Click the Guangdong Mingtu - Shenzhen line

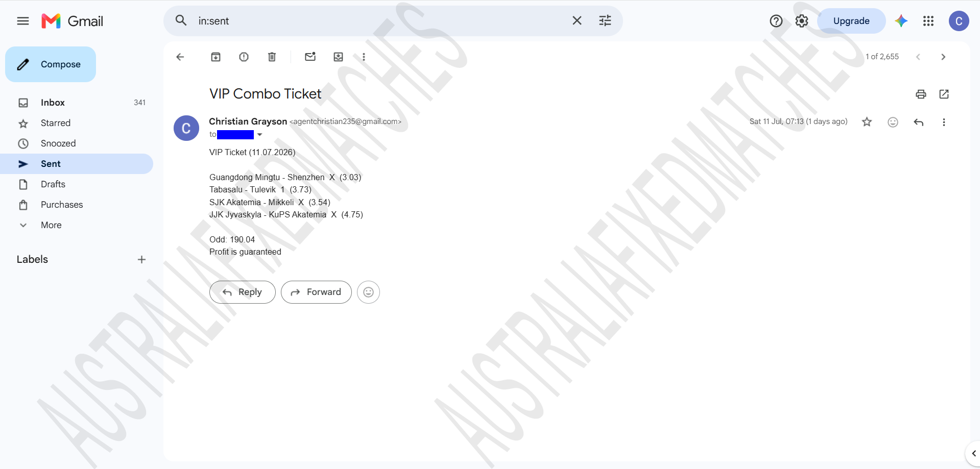(x=285, y=177)
